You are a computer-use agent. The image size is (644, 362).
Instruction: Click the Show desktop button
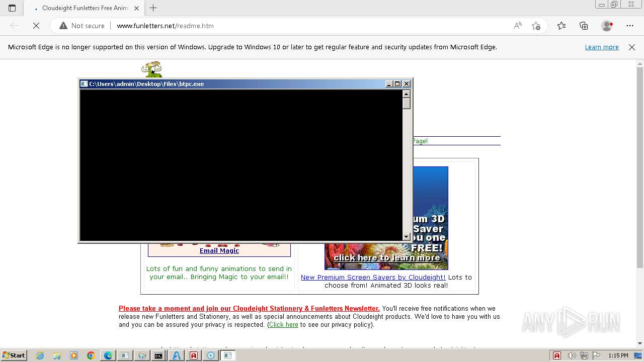638,355
